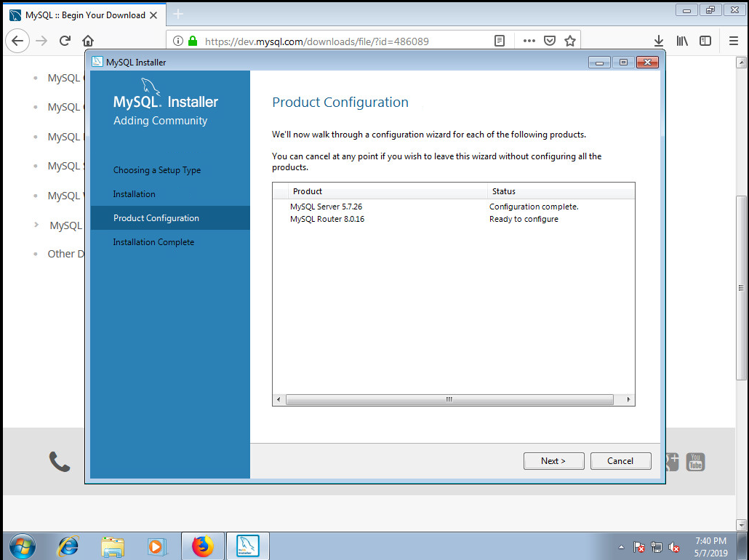Click the Firefox forward arrow
Image resolution: width=749 pixels, height=560 pixels.
[41, 41]
